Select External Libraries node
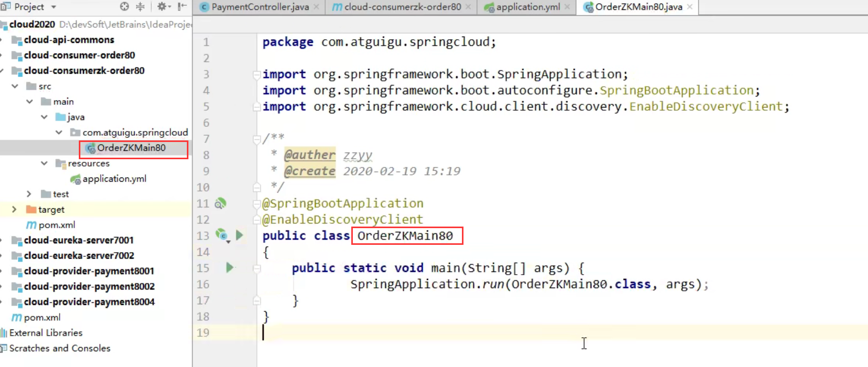868x367 pixels. pyautogui.click(x=46, y=333)
